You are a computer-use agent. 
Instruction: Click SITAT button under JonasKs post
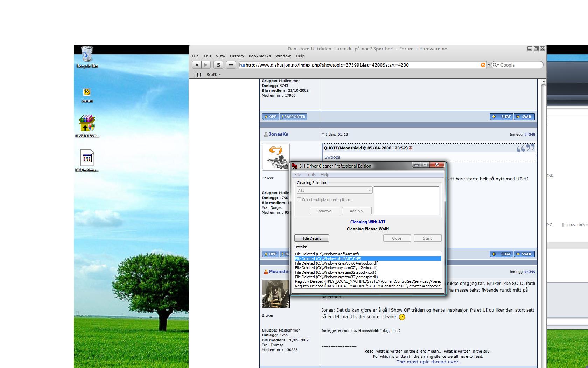[502, 254]
